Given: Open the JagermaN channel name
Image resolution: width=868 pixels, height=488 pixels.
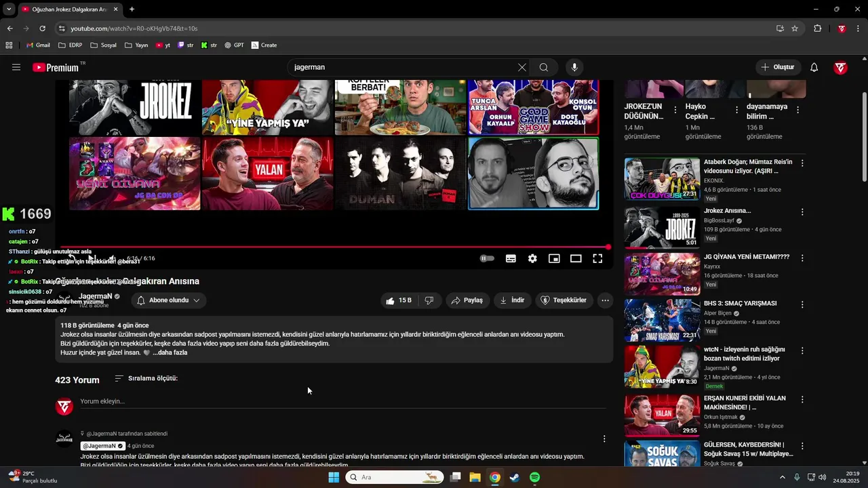Looking at the screenshot, I should click(95, 296).
